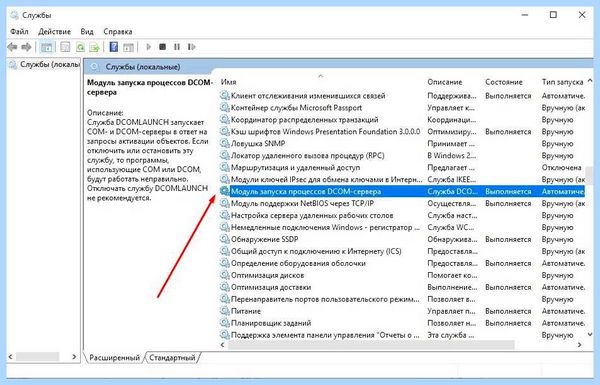Click left tree pane scroll right arrow
The width and height of the screenshot is (600, 385).
pos(74,357)
